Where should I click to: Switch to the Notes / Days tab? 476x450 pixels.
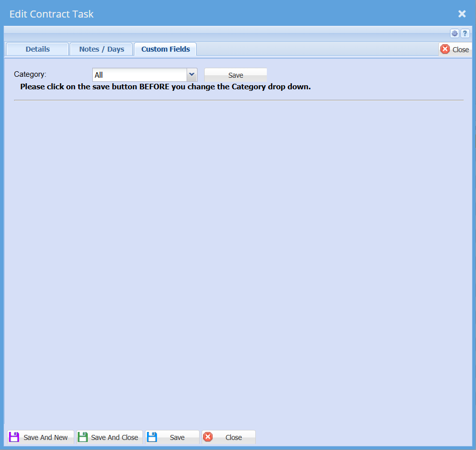click(x=101, y=49)
